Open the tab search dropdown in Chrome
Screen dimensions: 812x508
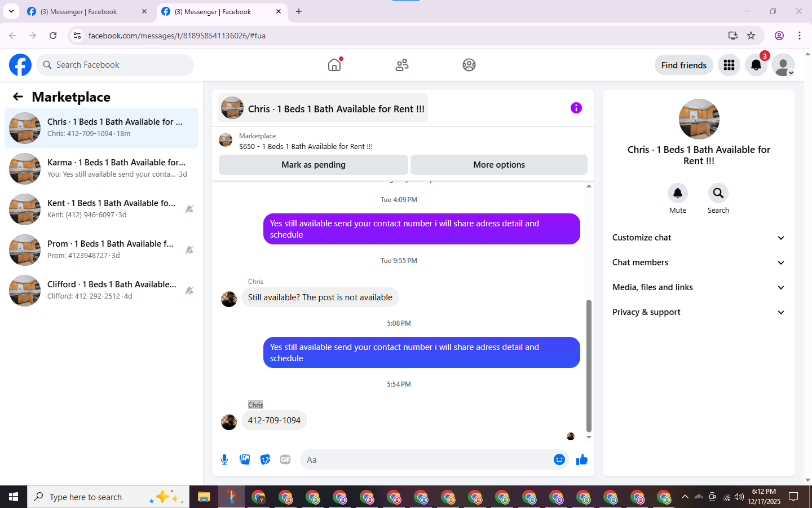point(11,11)
